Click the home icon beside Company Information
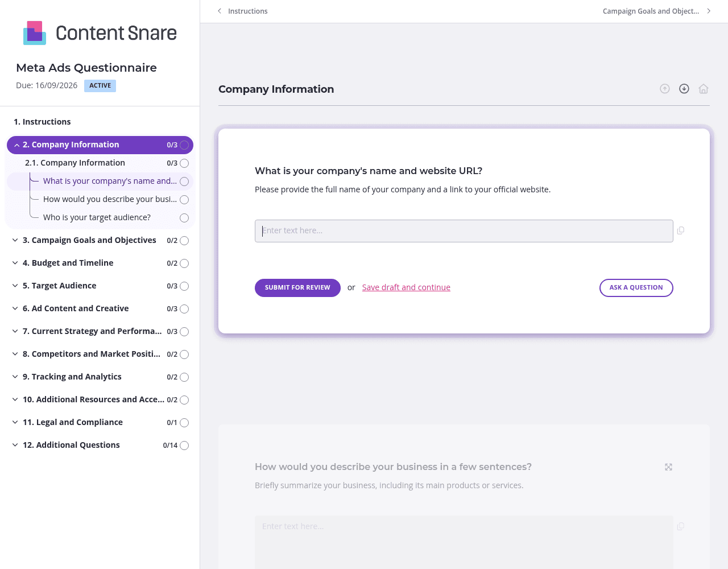The height and width of the screenshot is (569, 728). (704, 89)
